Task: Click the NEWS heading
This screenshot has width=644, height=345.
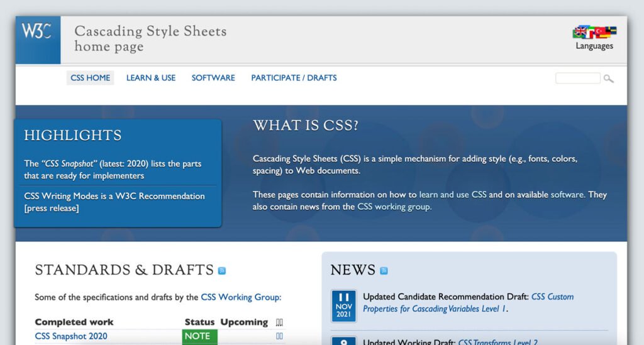Action: (x=353, y=270)
